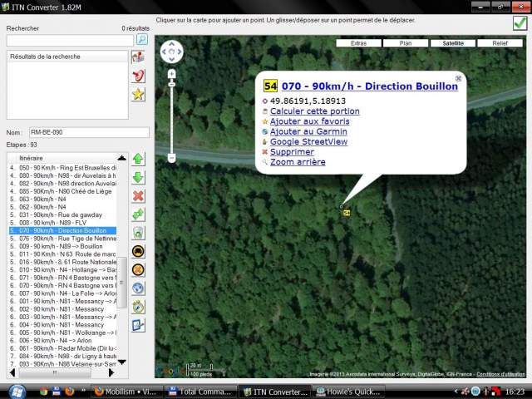Screen dimensions: 532x399
Task: Switch map to Satellite view
Action: pyautogui.click(x=453, y=42)
